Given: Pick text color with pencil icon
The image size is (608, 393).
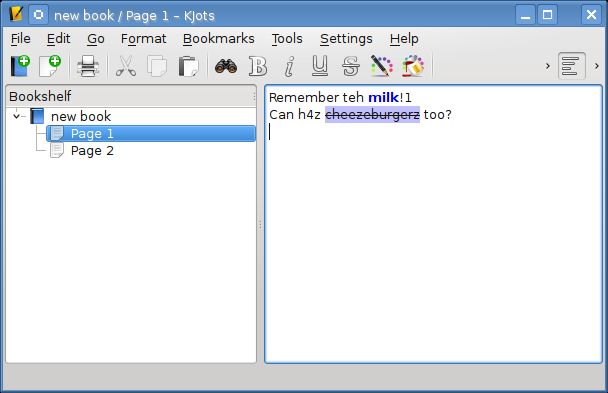Looking at the screenshot, I should tap(382, 66).
